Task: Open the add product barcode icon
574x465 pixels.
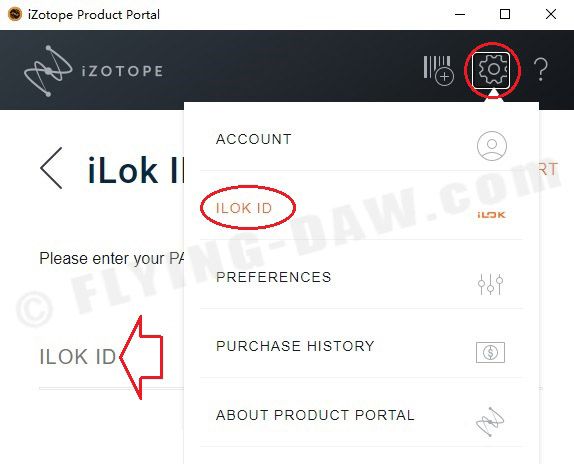Action: tap(439, 71)
